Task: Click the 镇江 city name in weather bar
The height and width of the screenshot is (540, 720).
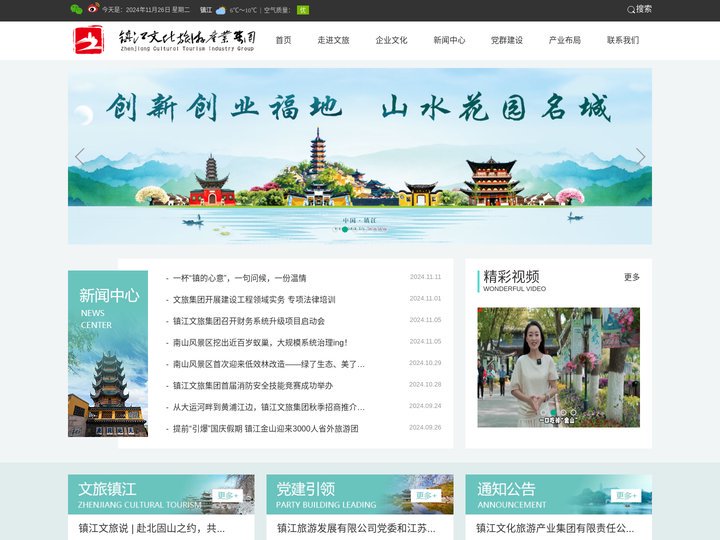Action: pos(206,10)
